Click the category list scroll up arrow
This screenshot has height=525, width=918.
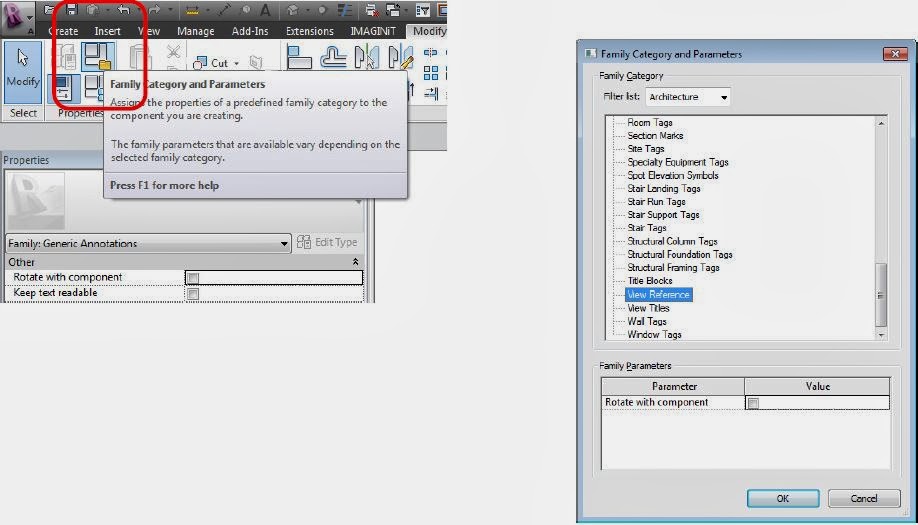[881, 123]
